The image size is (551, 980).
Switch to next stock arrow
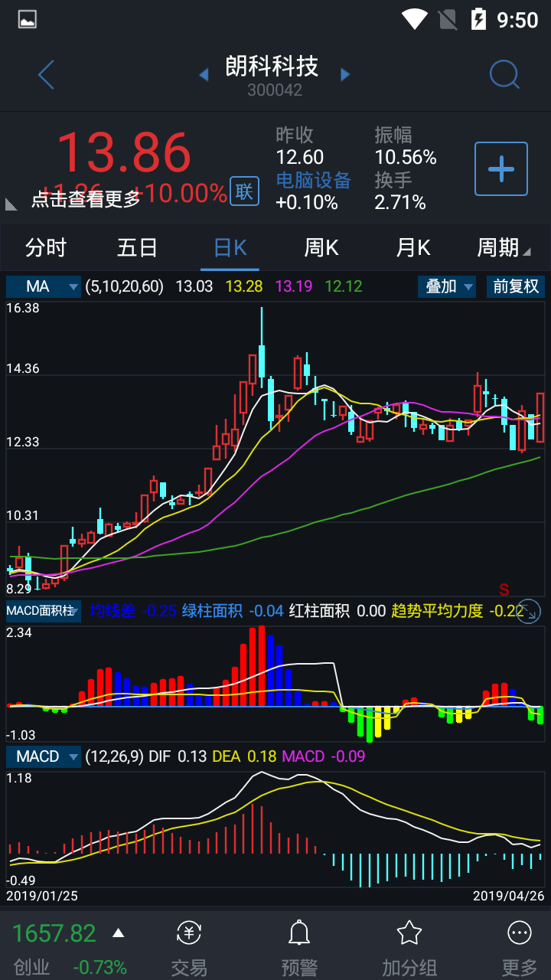(345, 75)
